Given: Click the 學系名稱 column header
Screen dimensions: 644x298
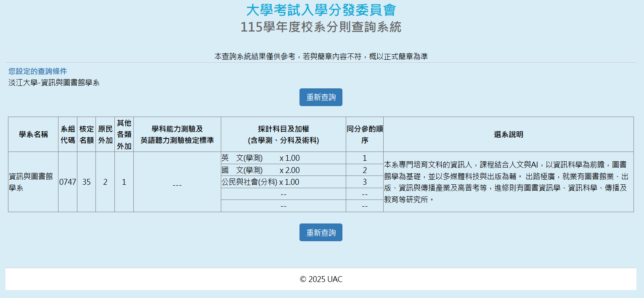Looking at the screenshot, I should [x=33, y=135].
